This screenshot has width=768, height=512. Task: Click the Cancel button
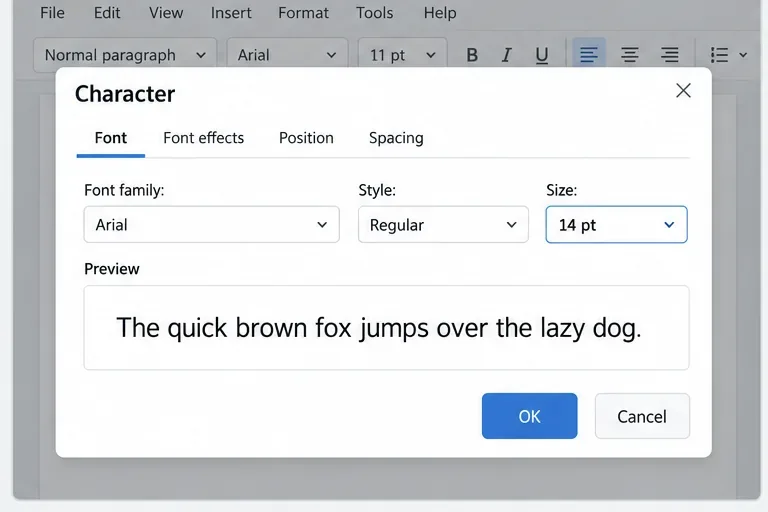(x=642, y=416)
